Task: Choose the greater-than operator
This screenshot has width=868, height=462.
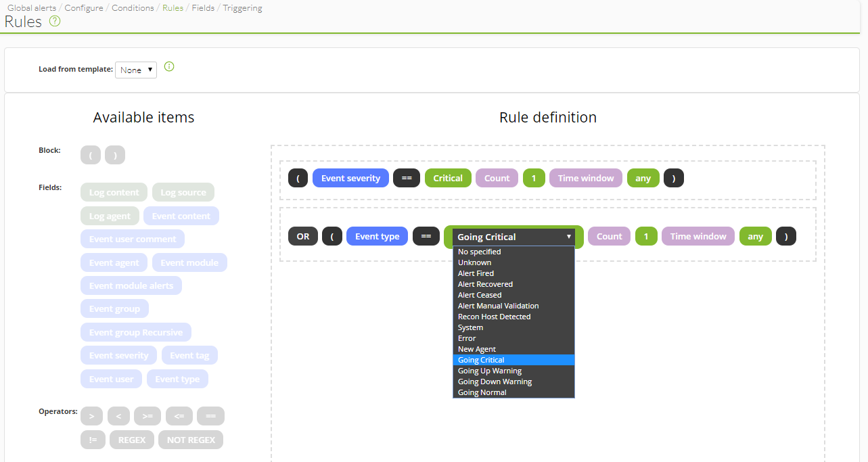Action: (91, 417)
